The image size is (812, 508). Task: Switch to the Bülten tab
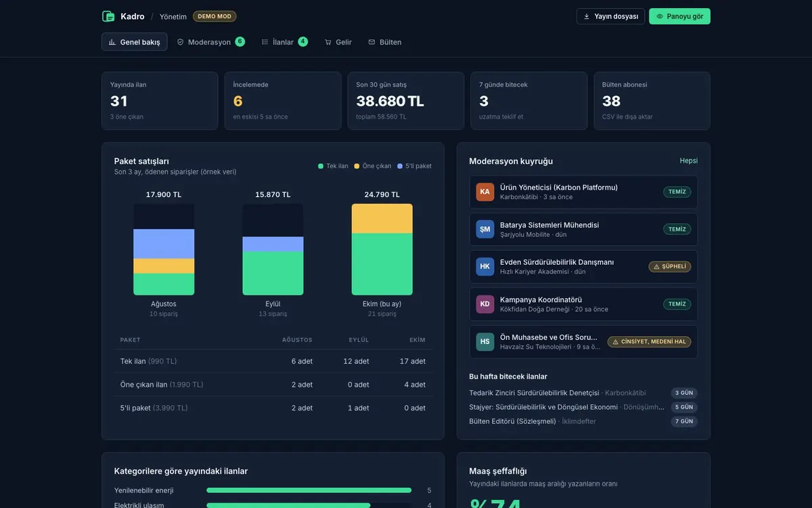click(x=385, y=42)
